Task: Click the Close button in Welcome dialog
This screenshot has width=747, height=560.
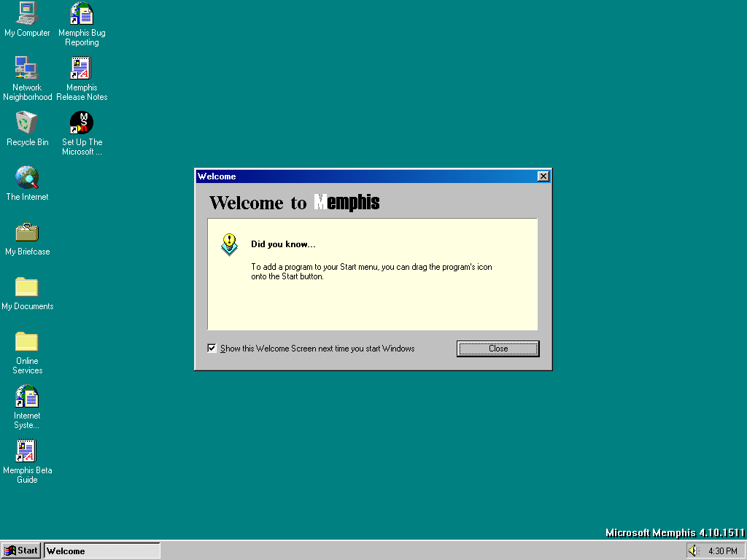Action: [x=498, y=349]
